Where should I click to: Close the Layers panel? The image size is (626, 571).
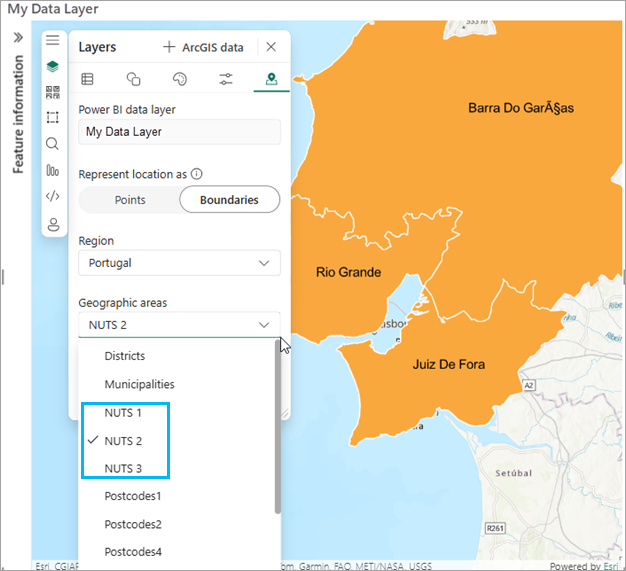point(271,47)
